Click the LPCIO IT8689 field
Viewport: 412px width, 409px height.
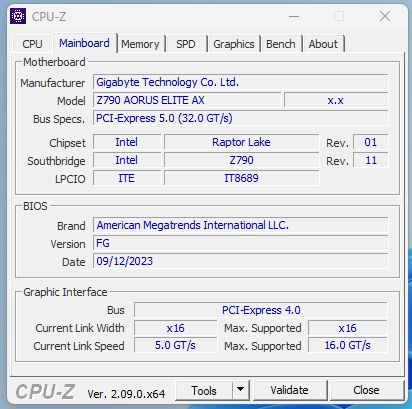tap(241, 178)
